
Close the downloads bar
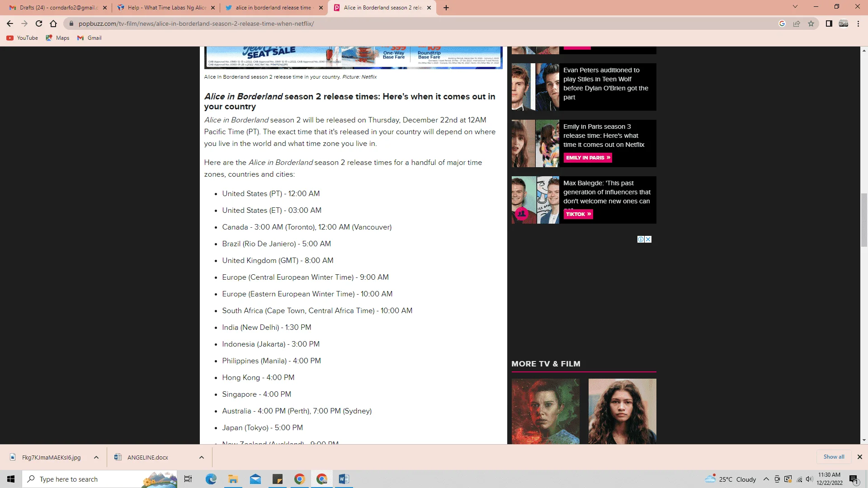[x=860, y=457]
